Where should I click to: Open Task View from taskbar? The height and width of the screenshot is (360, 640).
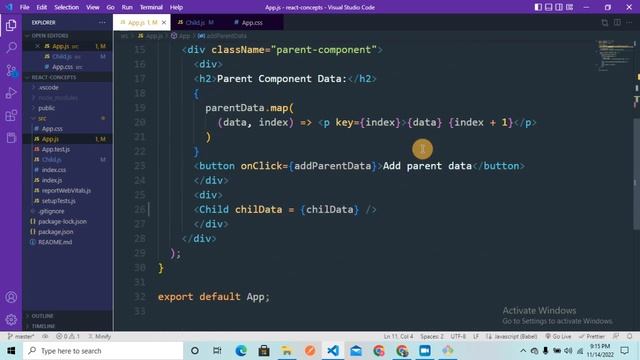coord(217,351)
